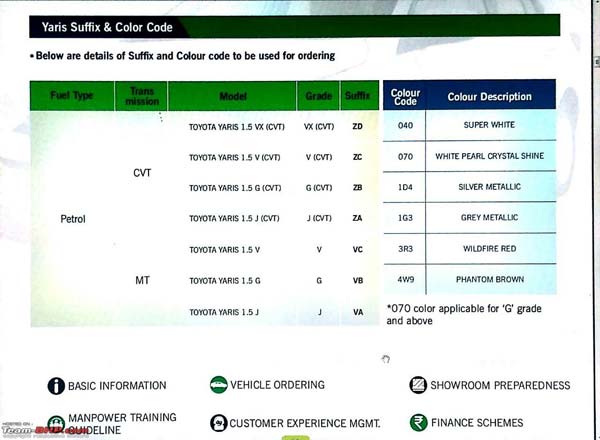Click the Customer Experience Mgmt. icon
600x440 pixels.
pos(218,423)
